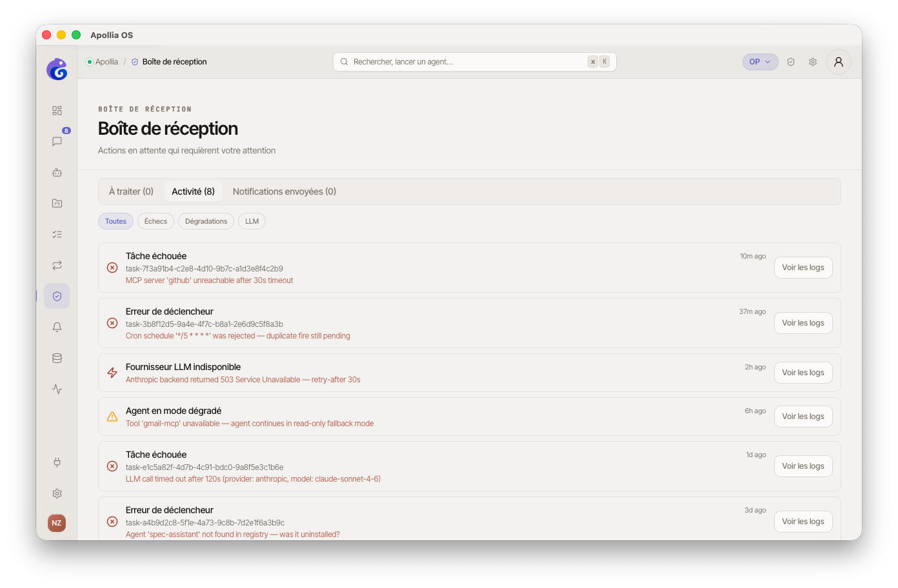Filter by 'Dégradations' chip
This screenshot has height=588, width=898.
coord(206,221)
